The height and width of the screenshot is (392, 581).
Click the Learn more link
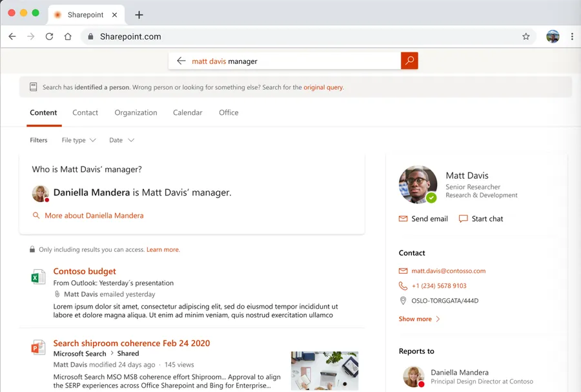tap(163, 250)
